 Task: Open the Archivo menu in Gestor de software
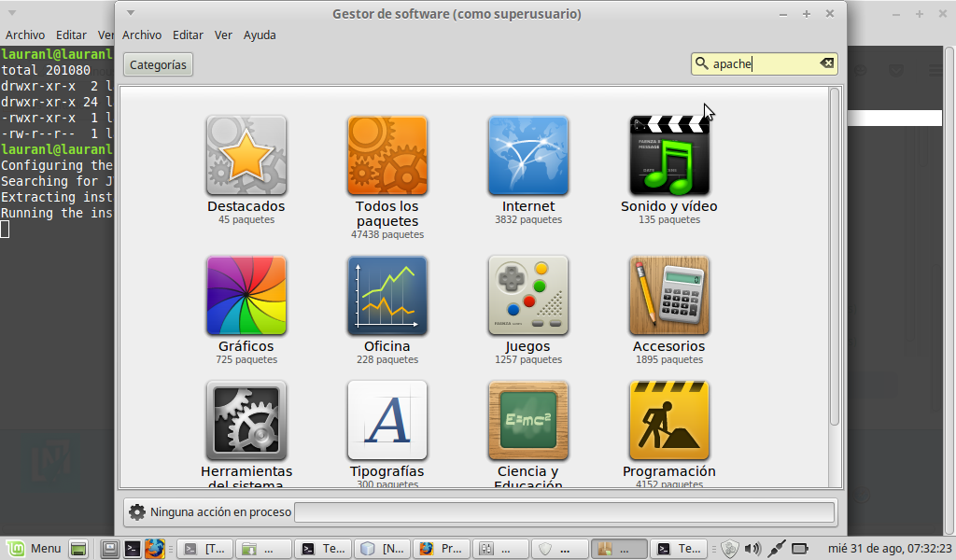142,35
